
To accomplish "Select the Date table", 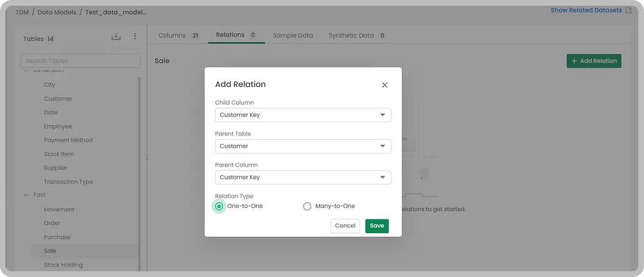I will (x=51, y=113).
